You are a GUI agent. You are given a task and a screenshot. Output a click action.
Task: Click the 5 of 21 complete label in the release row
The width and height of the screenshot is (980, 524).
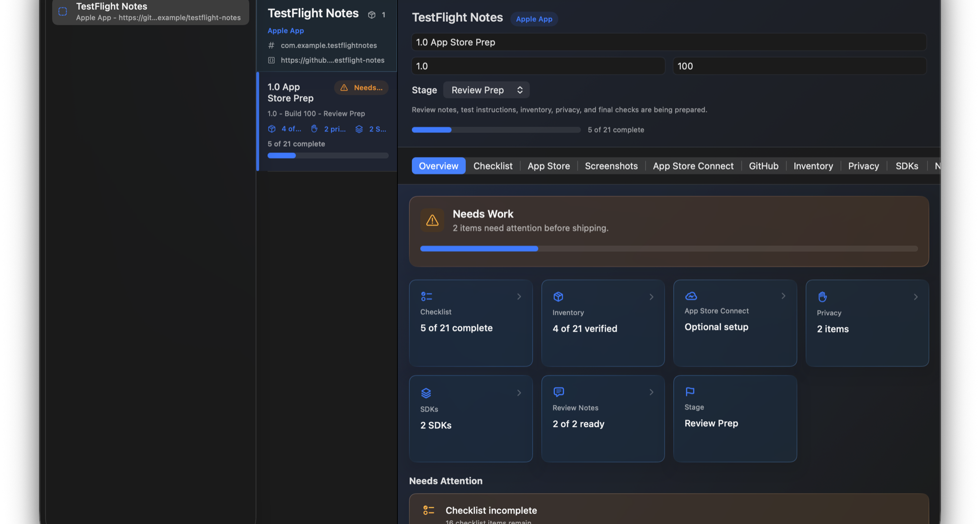click(297, 144)
